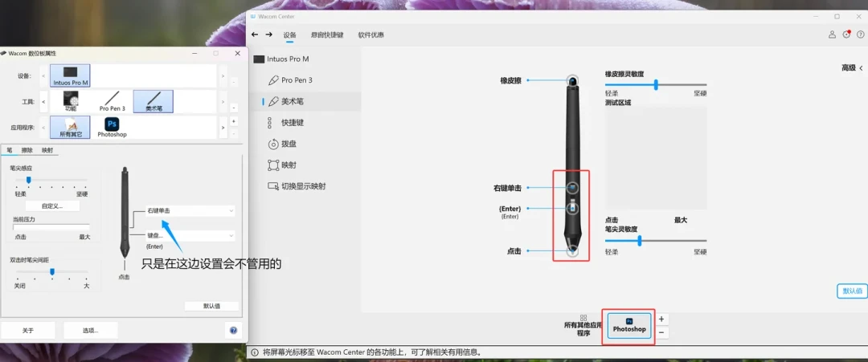The image size is (868, 362).
Task: Collapse the 高级 panel
Action: tap(852, 67)
